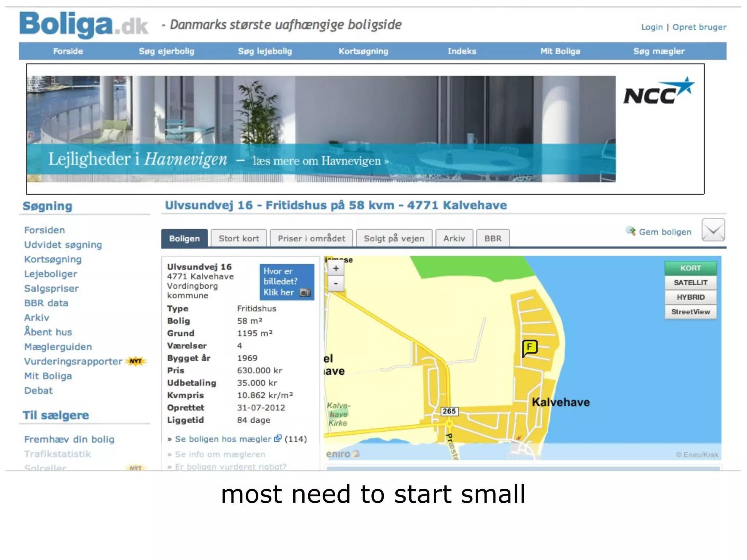Open the Stort kort tab
Screen dimensions: 747x560
[239, 238]
